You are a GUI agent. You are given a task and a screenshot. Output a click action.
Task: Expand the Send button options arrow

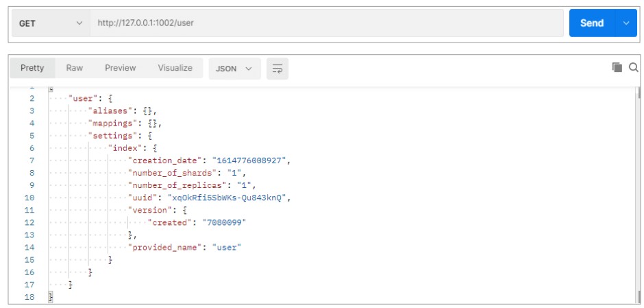pos(626,23)
